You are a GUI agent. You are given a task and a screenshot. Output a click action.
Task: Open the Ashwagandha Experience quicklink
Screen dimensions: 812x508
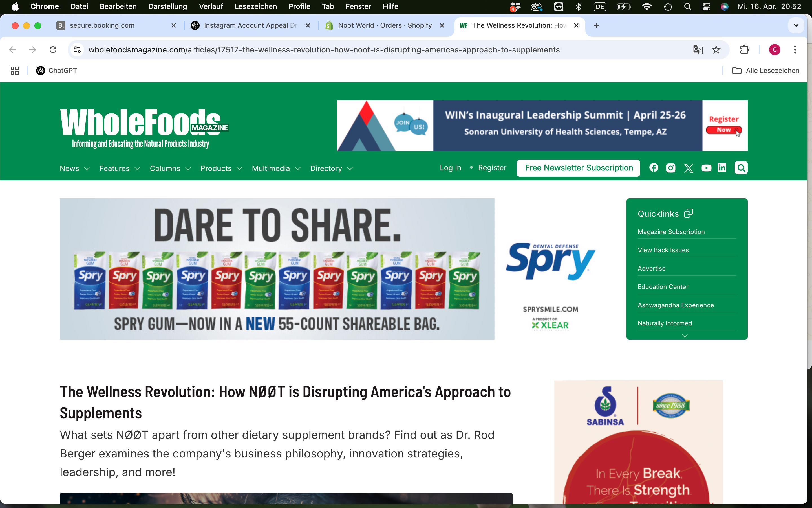point(676,305)
